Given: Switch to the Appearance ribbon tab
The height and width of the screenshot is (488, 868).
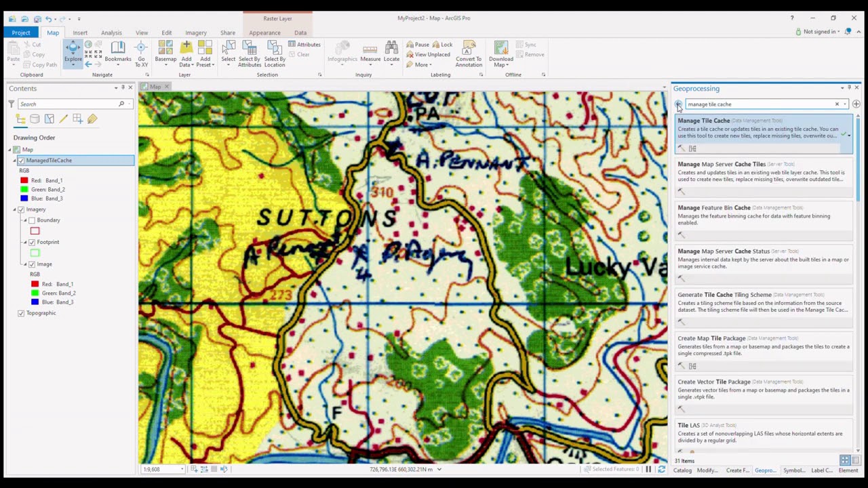Looking at the screenshot, I should [264, 33].
